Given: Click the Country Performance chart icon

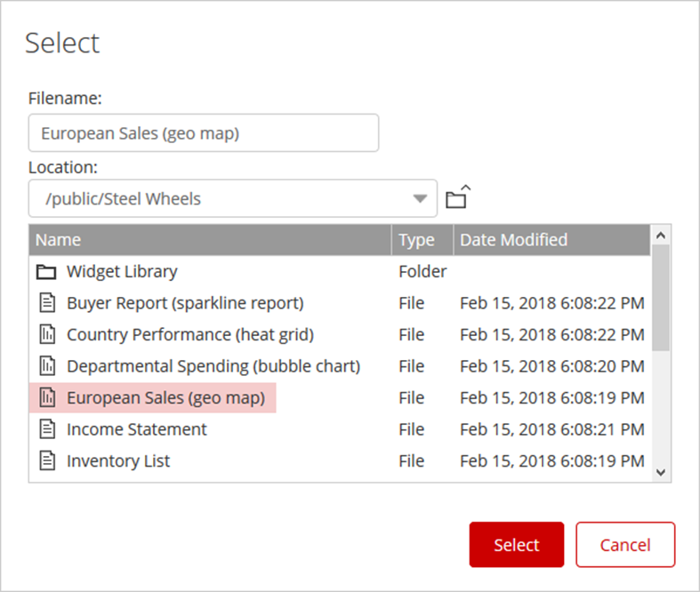Looking at the screenshot, I should [46, 335].
